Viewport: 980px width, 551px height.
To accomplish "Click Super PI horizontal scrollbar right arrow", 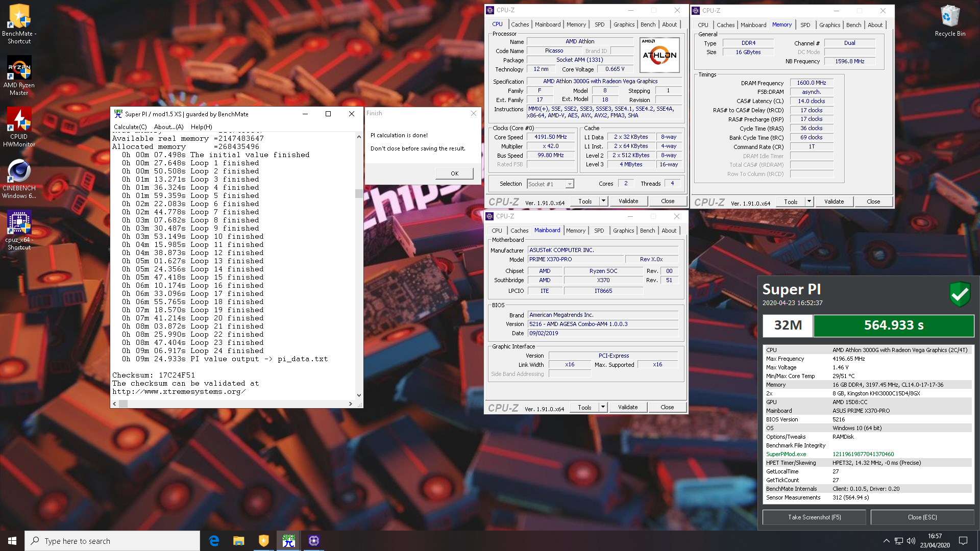I will point(350,404).
